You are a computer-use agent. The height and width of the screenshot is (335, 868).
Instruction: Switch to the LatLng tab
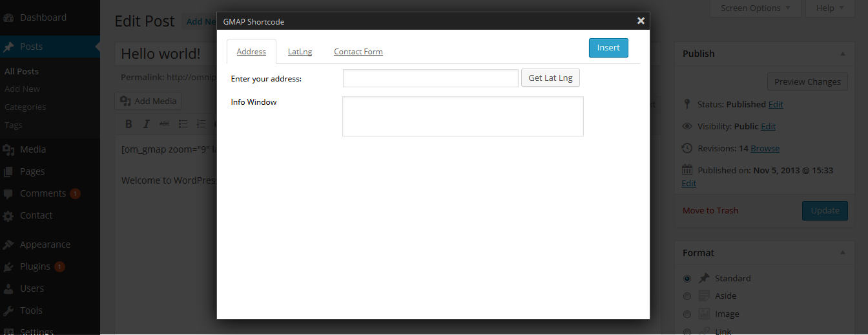coord(300,52)
